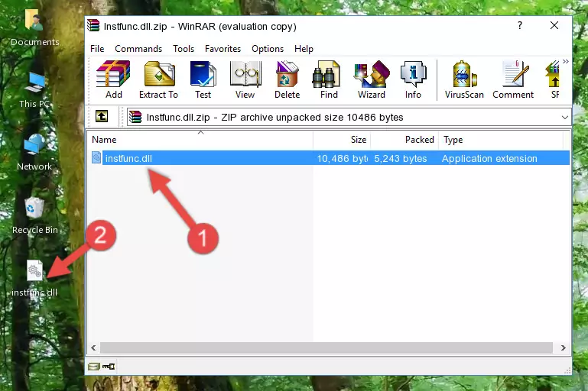Image resolution: width=588 pixels, height=391 pixels.
Task: Sort by the Name column header
Action: pyautogui.click(x=200, y=140)
